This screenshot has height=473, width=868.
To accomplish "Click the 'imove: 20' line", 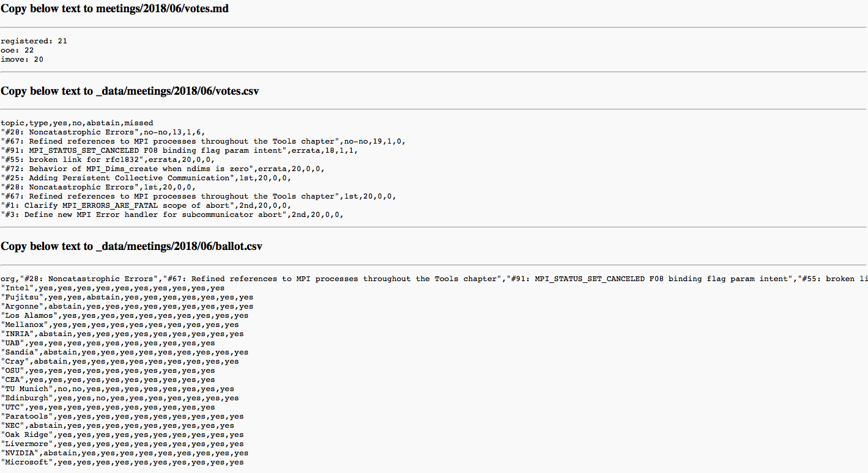I will pos(22,59).
